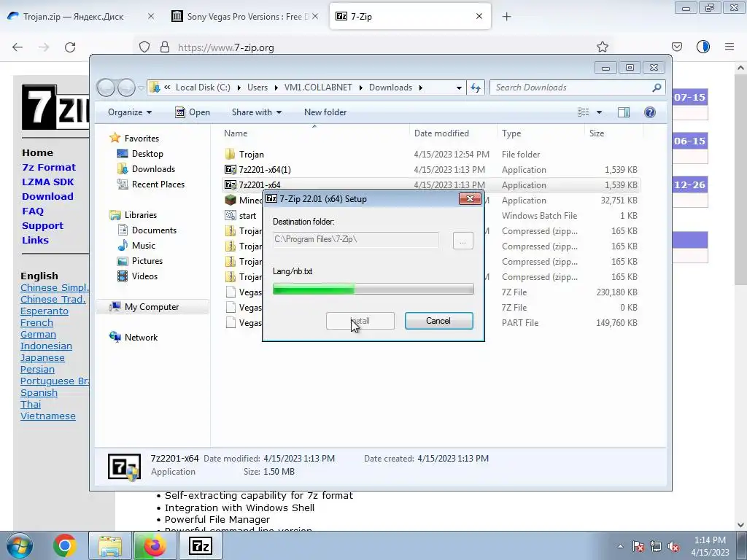The image size is (747, 560).
Task: Expand the Share with dropdown
Action: tap(256, 112)
